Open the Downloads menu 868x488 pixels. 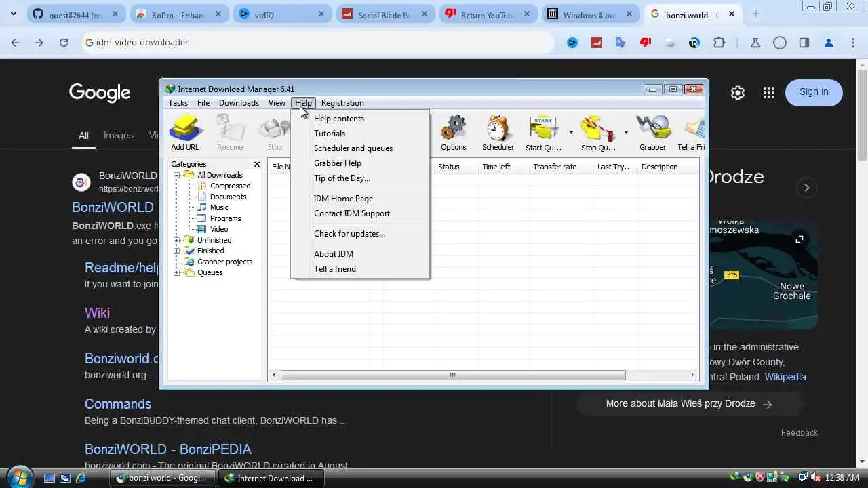pos(239,103)
